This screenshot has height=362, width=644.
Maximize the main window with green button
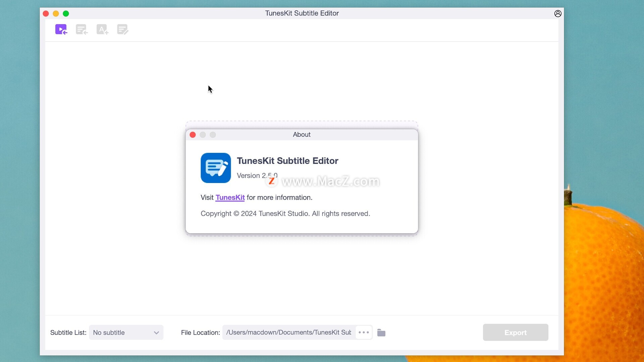click(x=66, y=13)
